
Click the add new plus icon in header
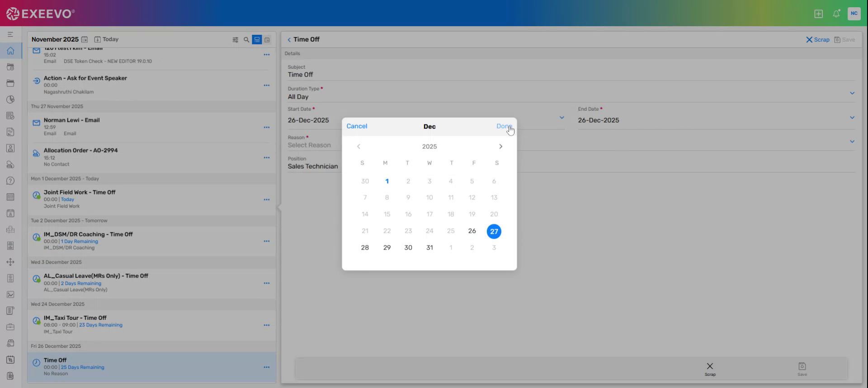(818, 14)
